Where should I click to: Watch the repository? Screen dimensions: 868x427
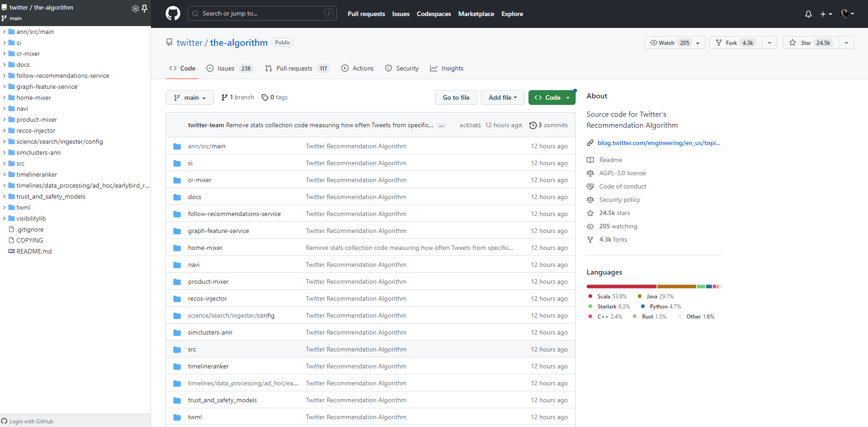(x=674, y=43)
